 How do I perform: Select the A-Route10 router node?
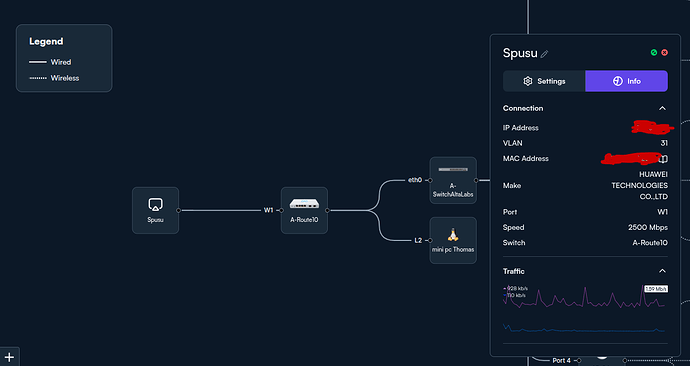304,210
